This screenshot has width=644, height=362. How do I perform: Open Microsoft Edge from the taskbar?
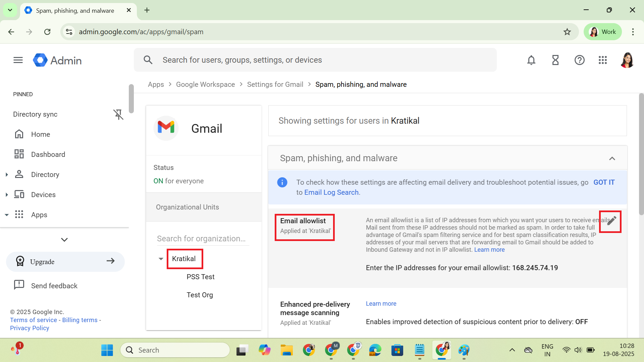375,350
